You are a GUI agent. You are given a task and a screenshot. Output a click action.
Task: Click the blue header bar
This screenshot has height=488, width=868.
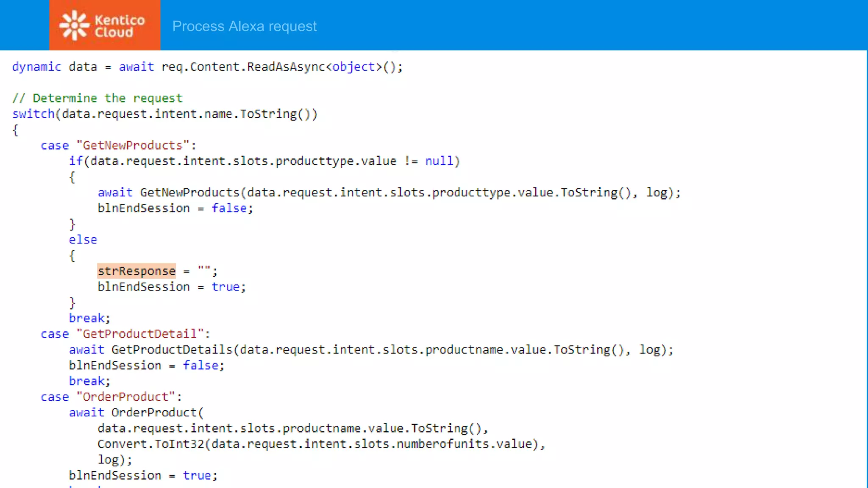pos(593,25)
